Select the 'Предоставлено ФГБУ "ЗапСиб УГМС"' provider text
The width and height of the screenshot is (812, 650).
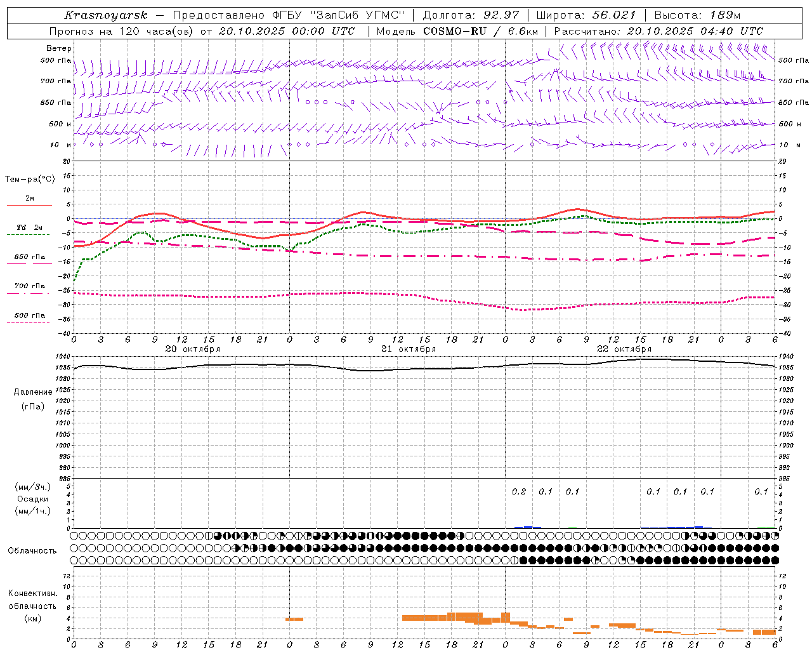(289, 15)
